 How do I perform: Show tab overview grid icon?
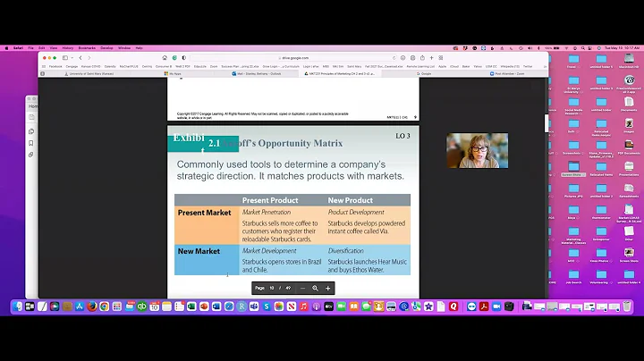coord(441,58)
